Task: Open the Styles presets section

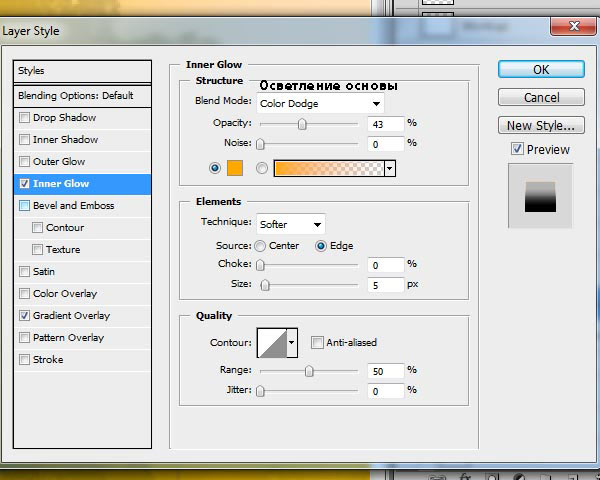Action: 82,71
